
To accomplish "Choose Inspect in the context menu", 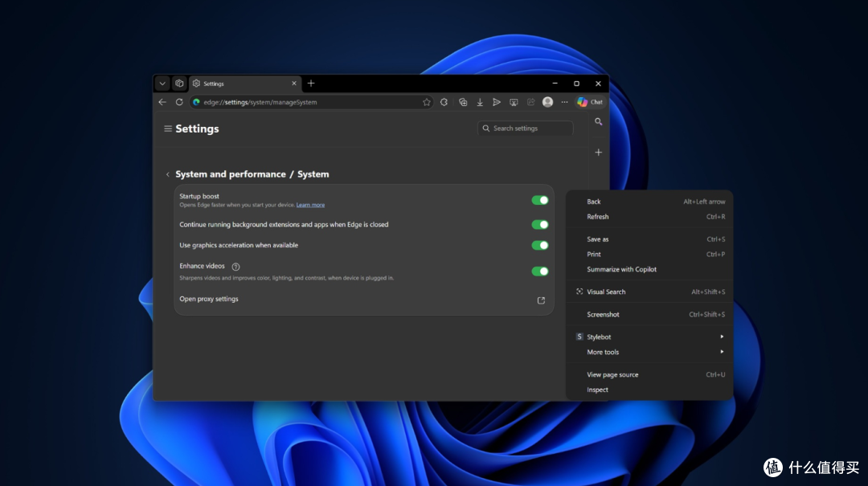I will [649, 390].
